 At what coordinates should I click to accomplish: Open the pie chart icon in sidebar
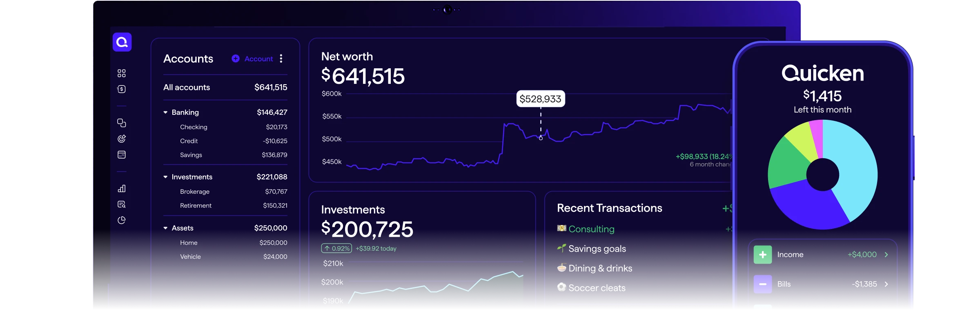122,220
